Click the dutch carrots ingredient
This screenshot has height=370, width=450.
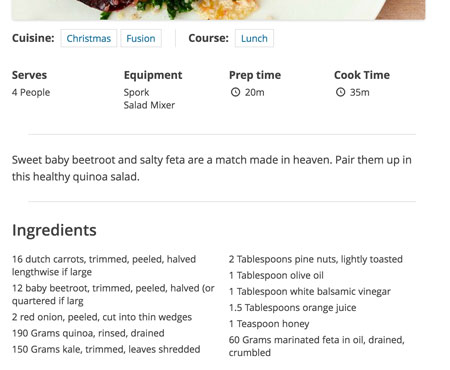click(104, 266)
